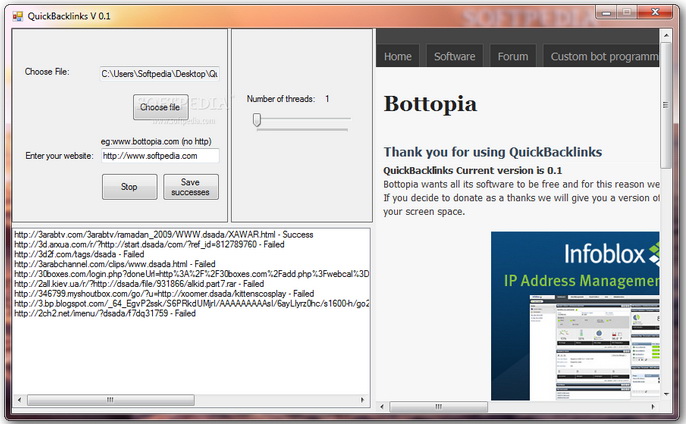Click the browser pane horizontal scrollbar thumb
The width and height of the screenshot is (686, 424).
point(438,407)
